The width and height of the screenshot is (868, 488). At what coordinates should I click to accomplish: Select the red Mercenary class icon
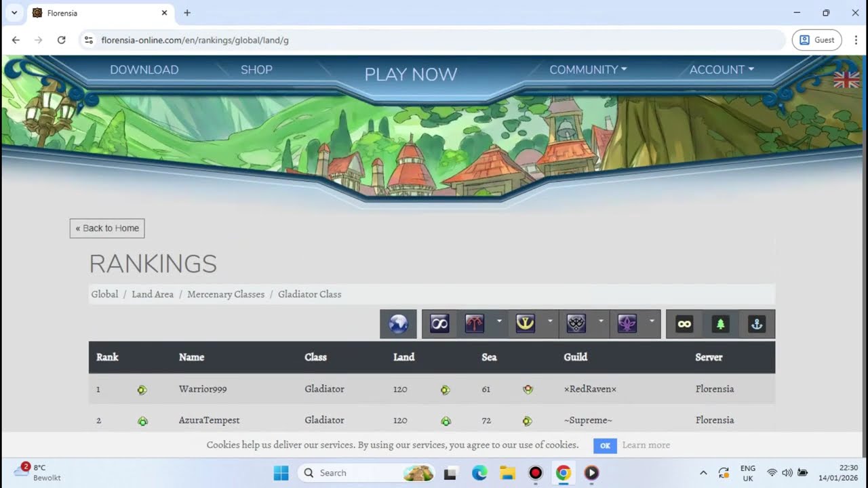[x=475, y=324]
